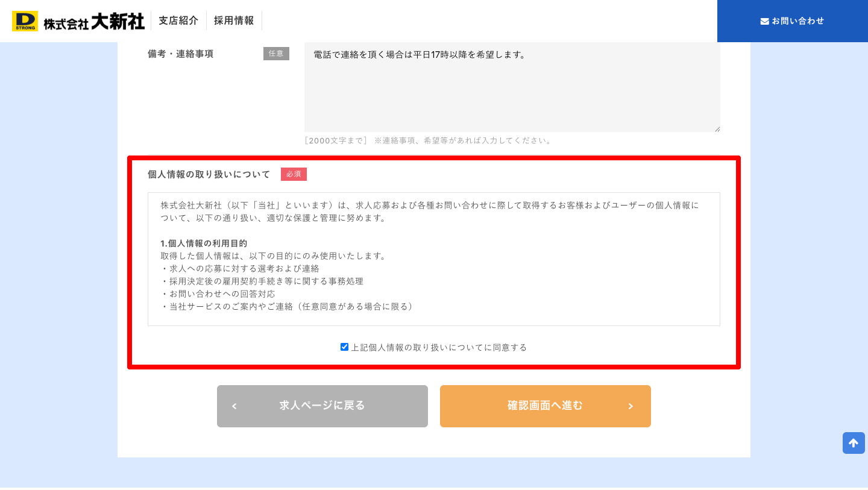Click the 個人情報の取り扱いについて section label
The width and height of the screenshot is (868, 490).
(x=209, y=174)
